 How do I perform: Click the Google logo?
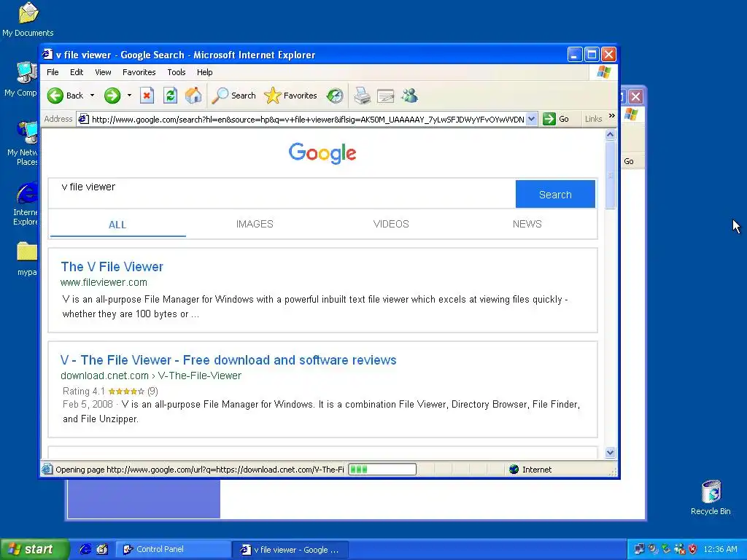point(322,153)
